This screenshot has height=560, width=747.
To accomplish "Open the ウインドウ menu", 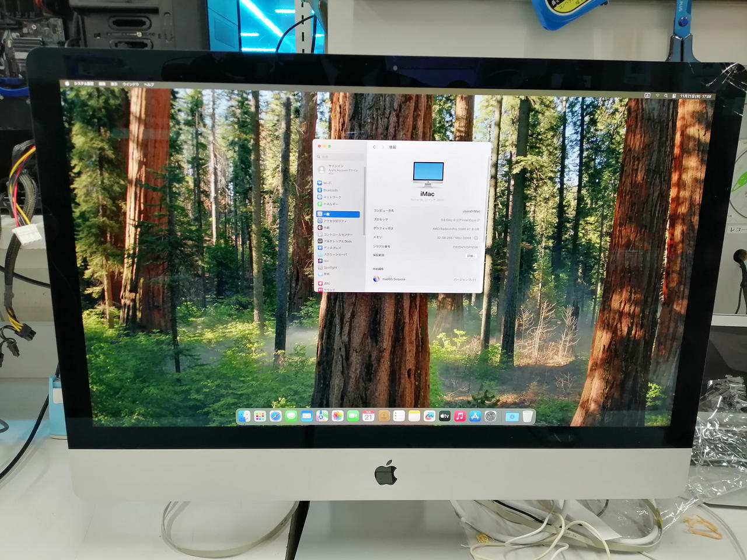I will pyautogui.click(x=131, y=83).
